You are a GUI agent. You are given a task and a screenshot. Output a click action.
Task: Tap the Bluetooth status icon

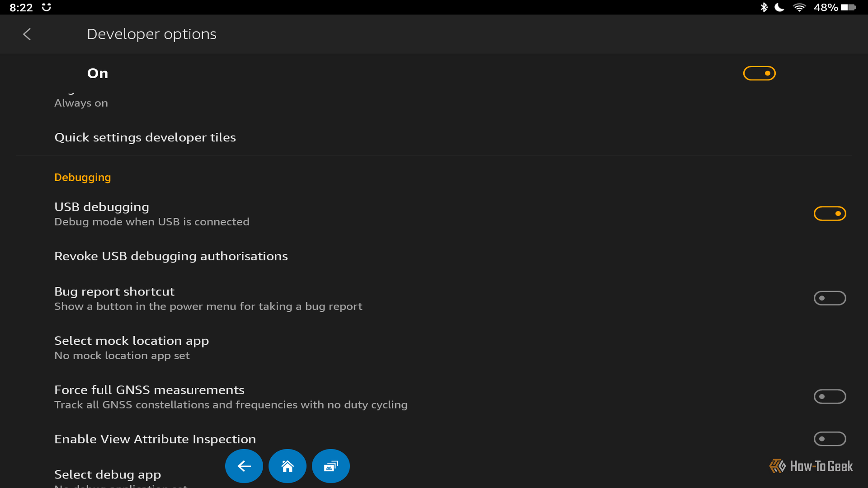click(764, 7)
